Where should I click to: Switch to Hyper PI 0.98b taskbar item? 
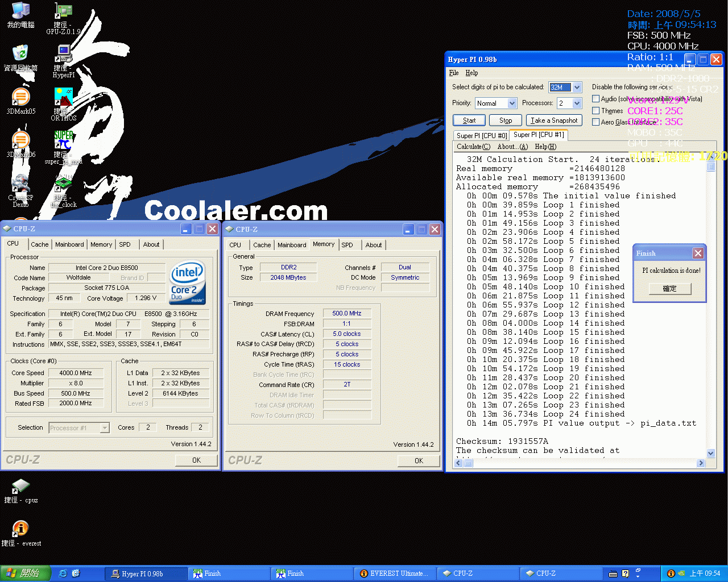pyautogui.click(x=146, y=573)
